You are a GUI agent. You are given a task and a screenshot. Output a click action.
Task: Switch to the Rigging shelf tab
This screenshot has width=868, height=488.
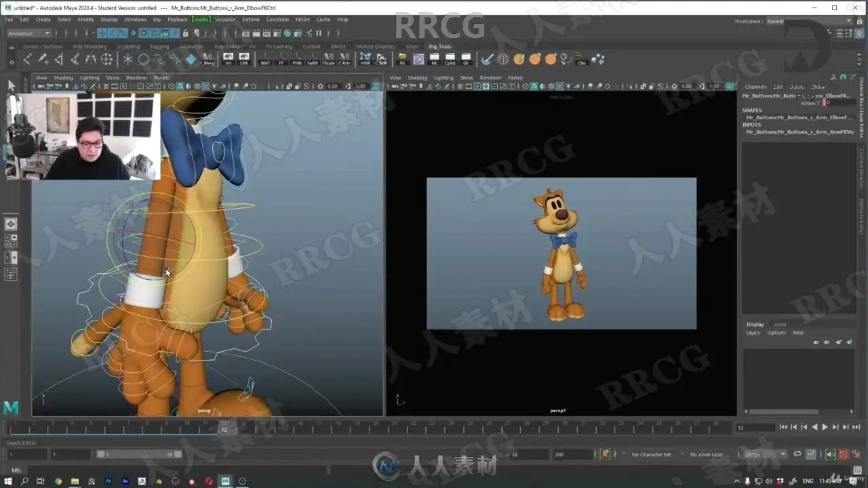point(159,47)
